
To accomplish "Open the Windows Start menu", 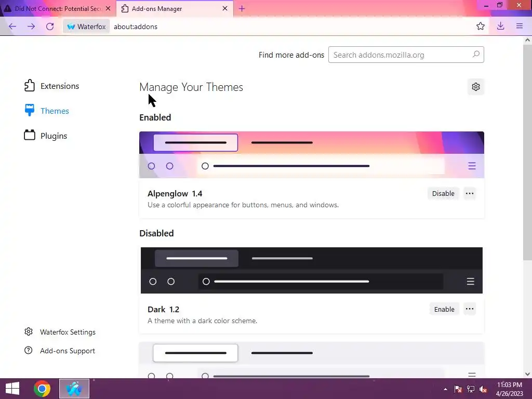I will click(12, 389).
